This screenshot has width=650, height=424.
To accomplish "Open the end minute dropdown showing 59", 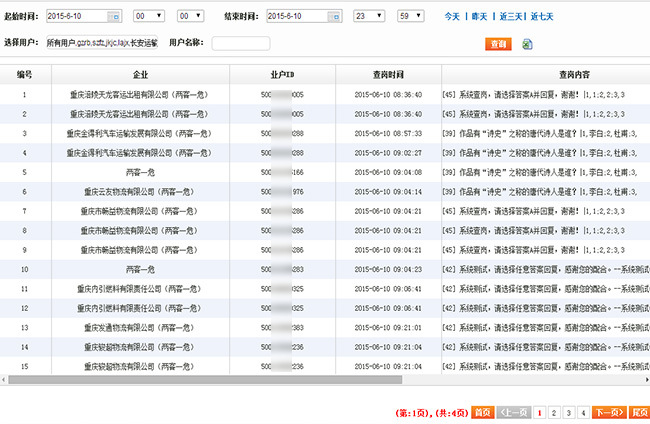I will click(x=410, y=16).
